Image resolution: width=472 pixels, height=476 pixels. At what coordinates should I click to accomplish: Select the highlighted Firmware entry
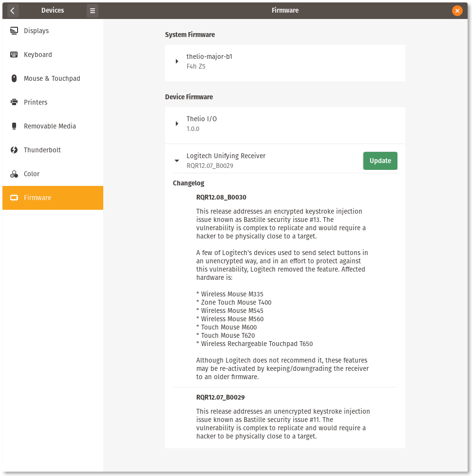(x=53, y=198)
